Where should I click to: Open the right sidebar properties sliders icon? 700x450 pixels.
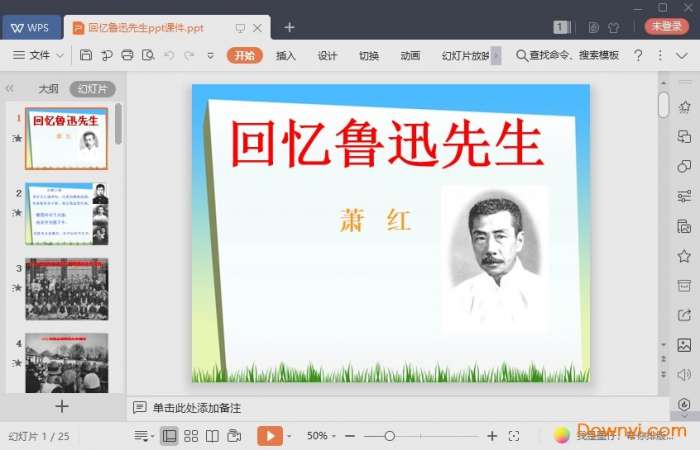tap(684, 196)
